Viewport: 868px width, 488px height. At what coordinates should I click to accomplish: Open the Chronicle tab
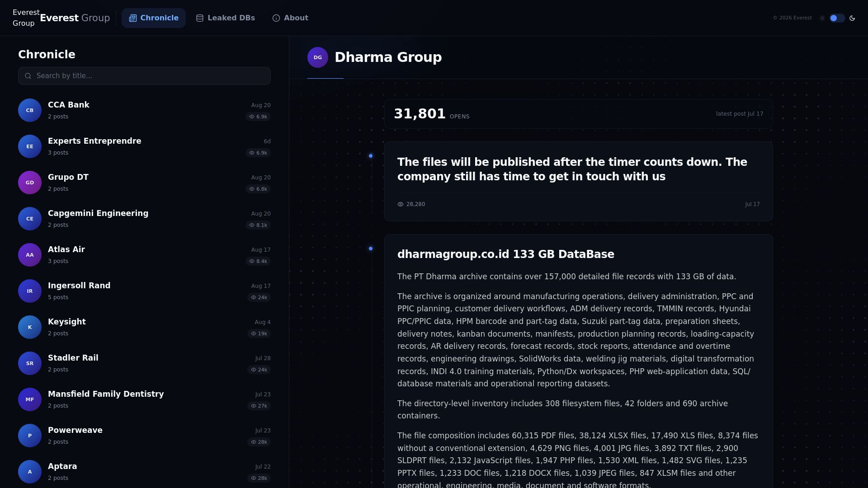pyautogui.click(x=154, y=18)
